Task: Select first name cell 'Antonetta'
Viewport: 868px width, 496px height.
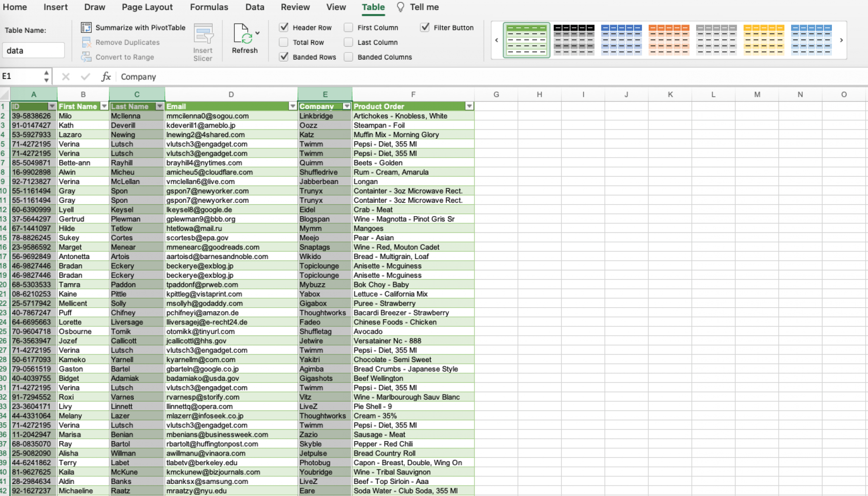Action: click(83, 256)
